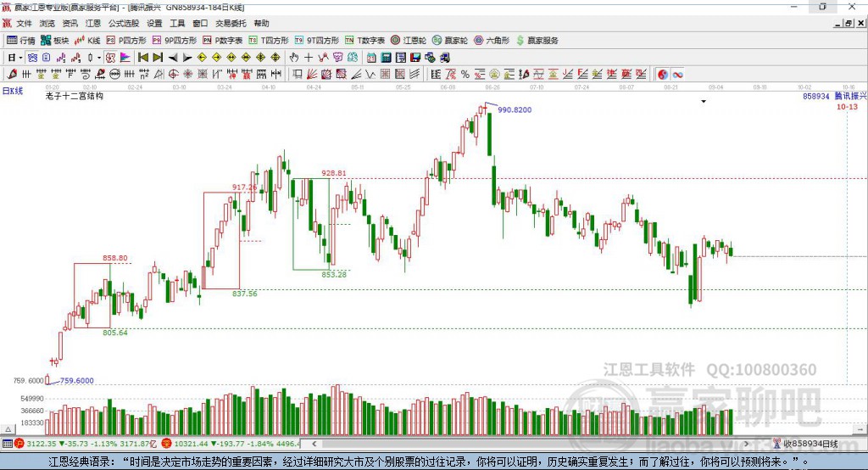
Task: Expand the candlestick style dropdown arrow
Action: point(99,58)
